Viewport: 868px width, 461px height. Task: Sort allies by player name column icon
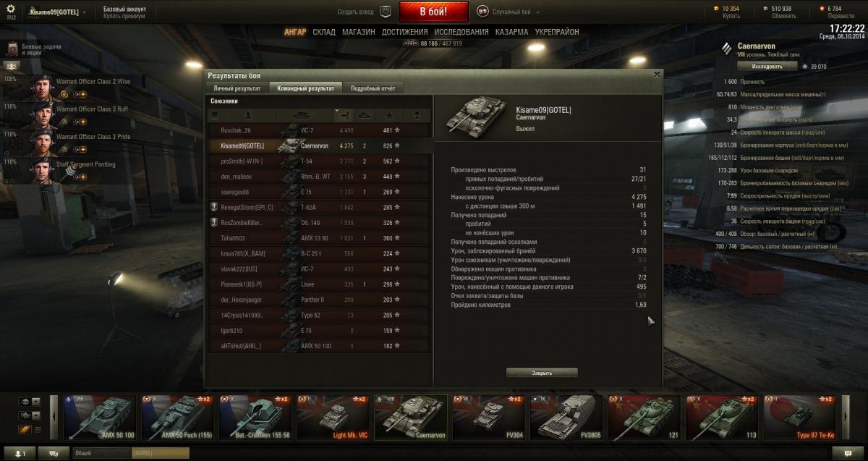(x=249, y=114)
